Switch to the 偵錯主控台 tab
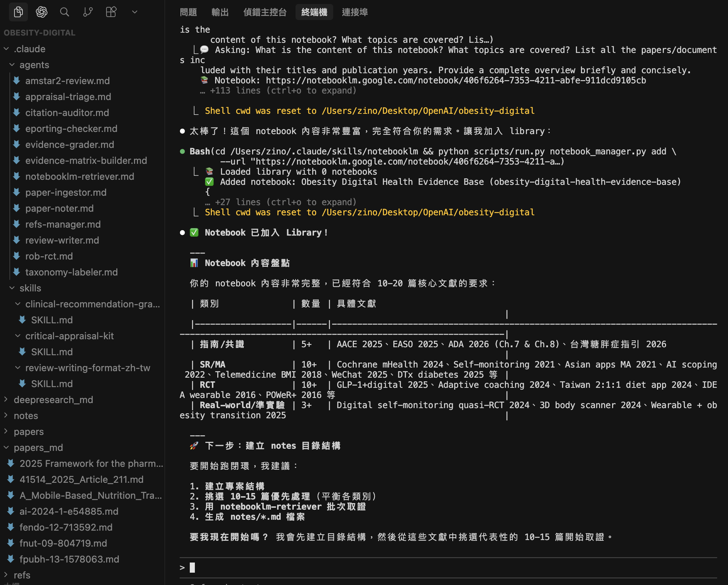This screenshot has height=585, width=728. click(265, 12)
